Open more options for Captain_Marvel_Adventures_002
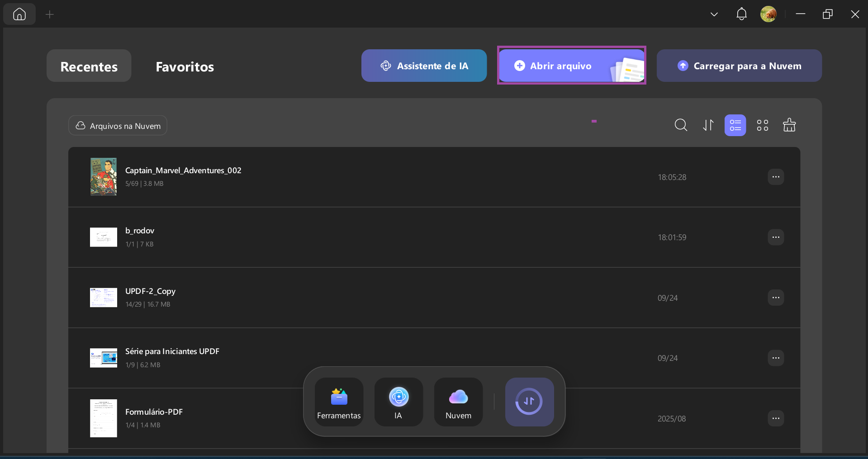The image size is (868, 459). point(776,177)
